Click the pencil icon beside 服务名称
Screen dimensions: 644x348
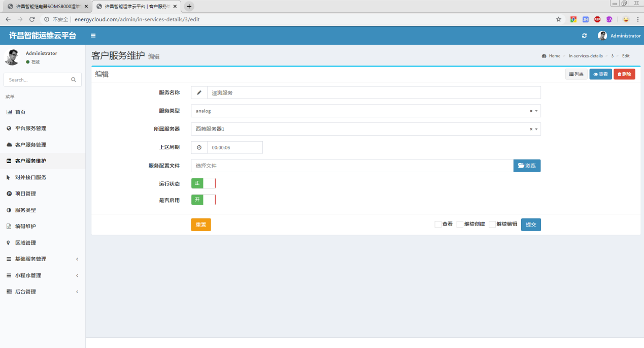click(x=199, y=92)
